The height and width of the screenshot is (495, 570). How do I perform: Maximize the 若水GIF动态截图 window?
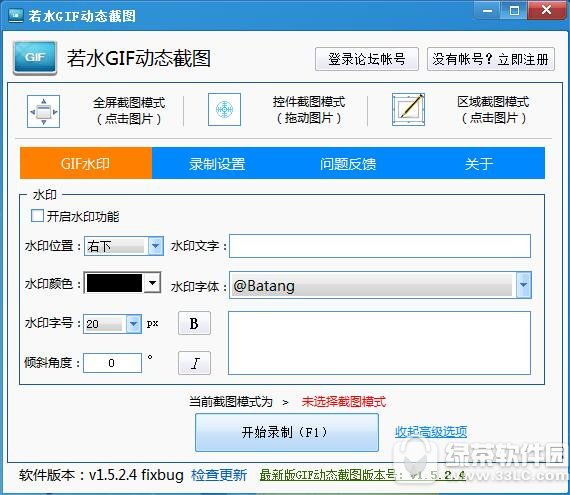[x=514, y=11]
